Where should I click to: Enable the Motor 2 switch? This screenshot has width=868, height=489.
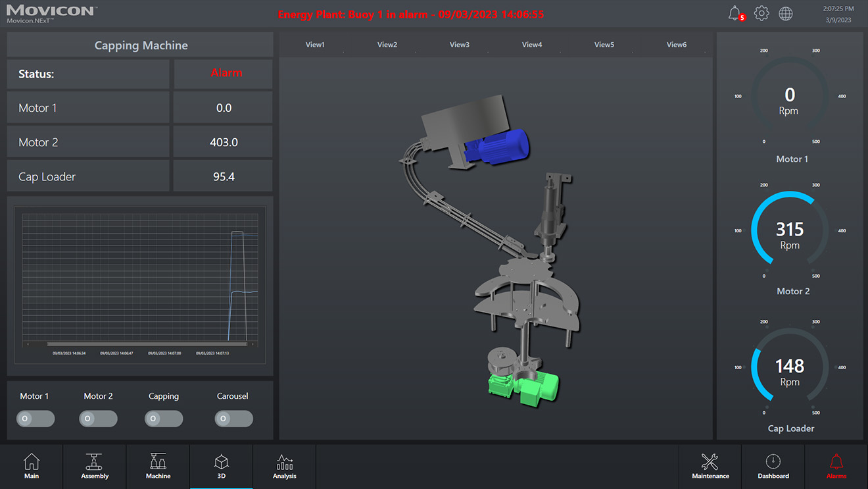[98, 419]
